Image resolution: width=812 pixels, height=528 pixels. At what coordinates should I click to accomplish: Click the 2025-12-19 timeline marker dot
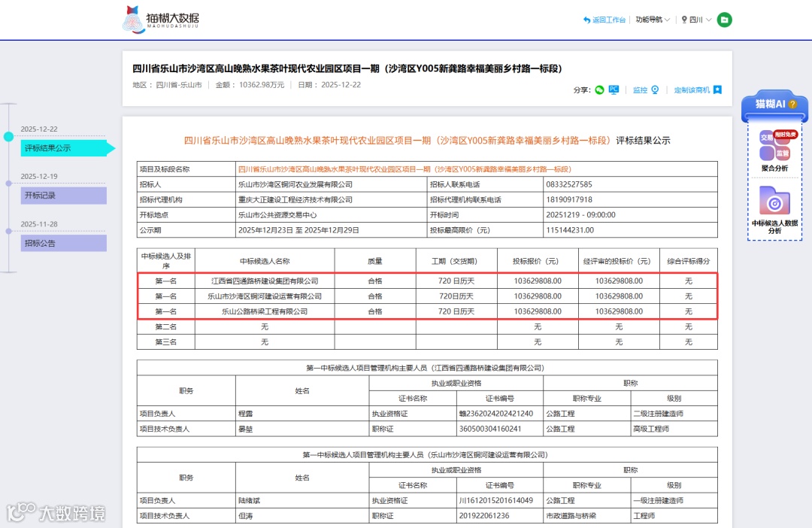pyautogui.click(x=8, y=184)
